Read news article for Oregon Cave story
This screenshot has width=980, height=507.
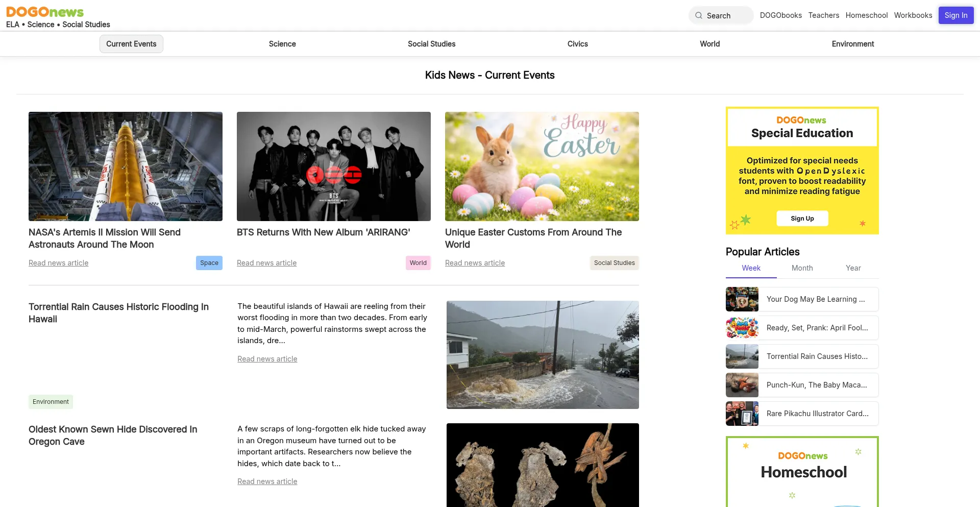click(x=267, y=481)
